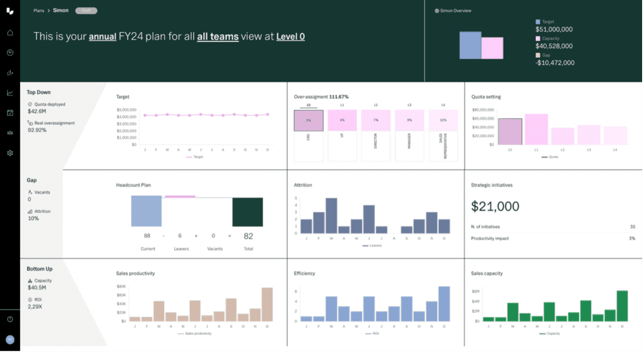This screenshot has width=644, height=353.
Task: Open the 'Level 0' selector
Action: coord(291,36)
